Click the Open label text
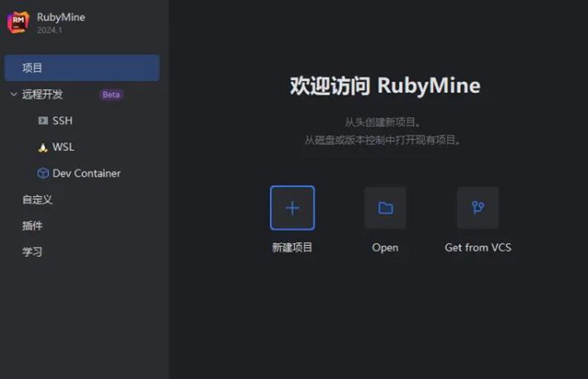Screen dimensions: 588x379 pos(385,248)
